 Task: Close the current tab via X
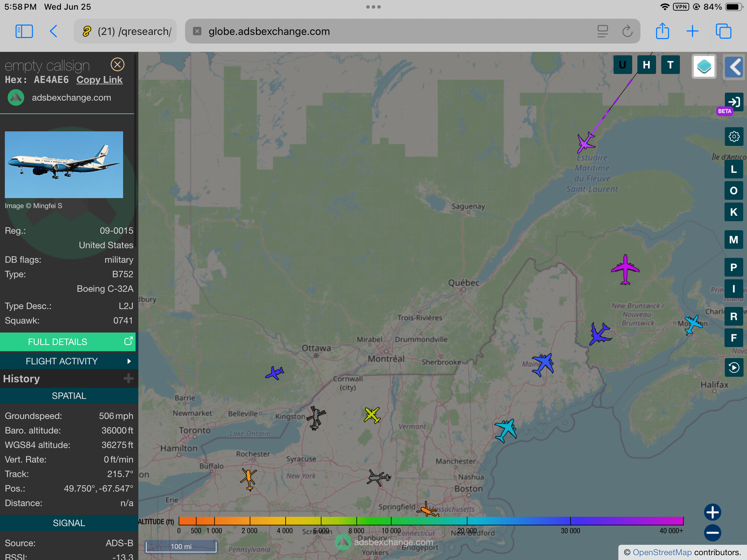[x=197, y=31]
